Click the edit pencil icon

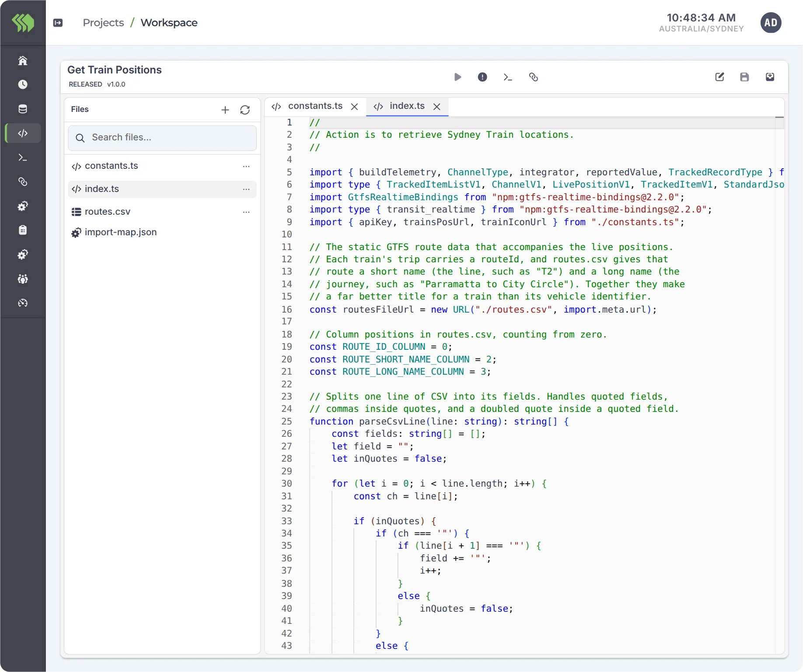[719, 77]
